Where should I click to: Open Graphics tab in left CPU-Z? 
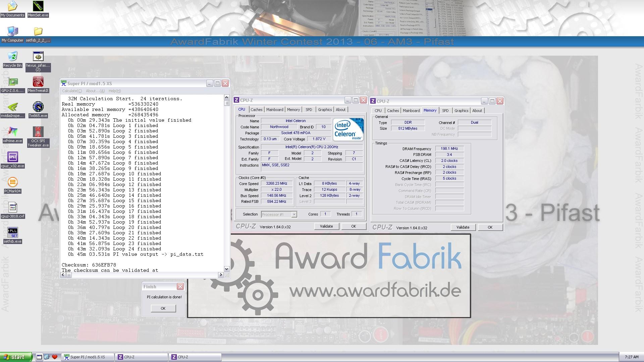click(x=325, y=110)
